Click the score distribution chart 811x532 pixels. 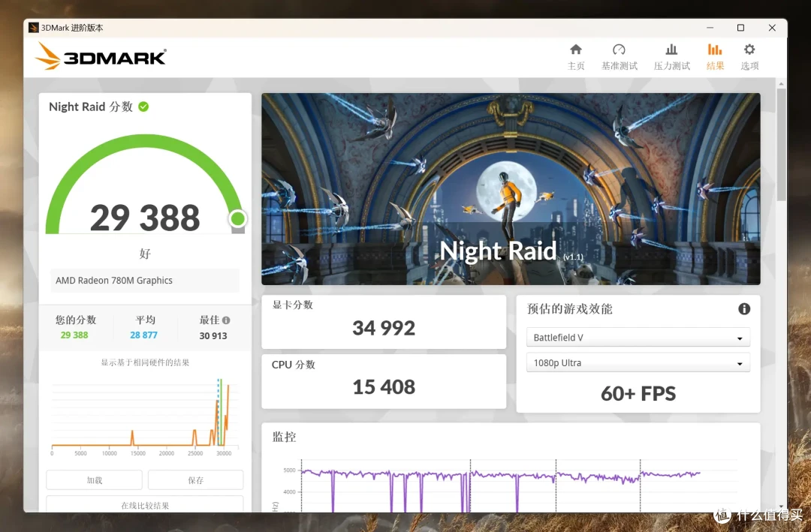coord(145,416)
